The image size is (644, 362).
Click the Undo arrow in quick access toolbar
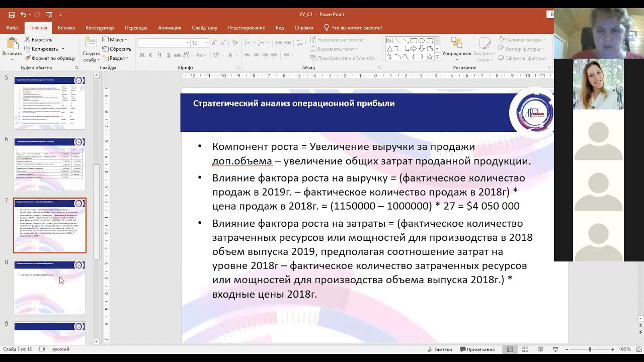[x=23, y=15]
